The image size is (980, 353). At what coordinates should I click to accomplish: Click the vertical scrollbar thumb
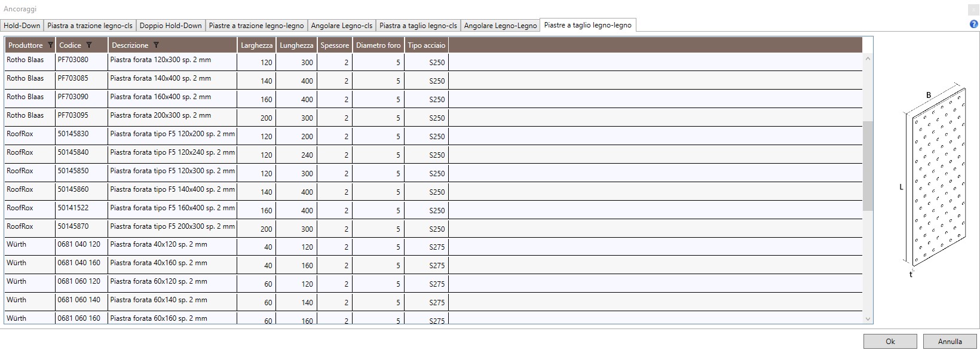pos(868,165)
